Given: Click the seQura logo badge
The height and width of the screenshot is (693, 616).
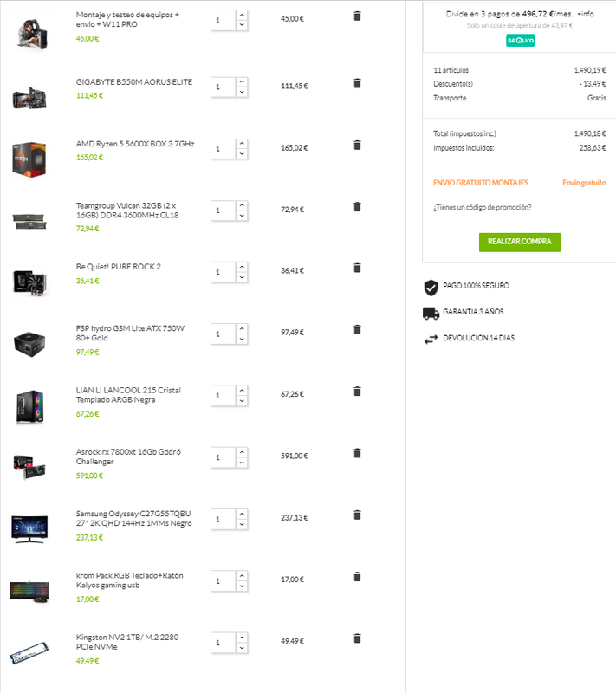Looking at the screenshot, I should [x=520, y=40].
